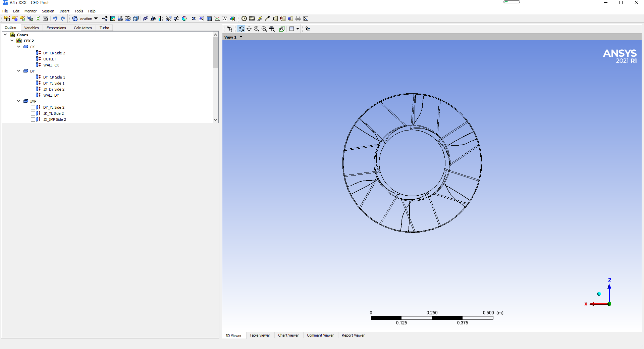Check the DY_CK Side 2 box
Image resolution: width=644 pixels, height=349 pixels.
[x=33, y=53]
